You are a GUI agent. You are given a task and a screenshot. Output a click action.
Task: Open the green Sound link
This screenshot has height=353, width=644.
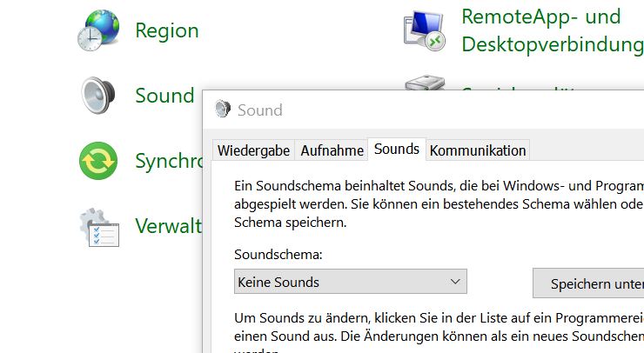click(164, 95)
